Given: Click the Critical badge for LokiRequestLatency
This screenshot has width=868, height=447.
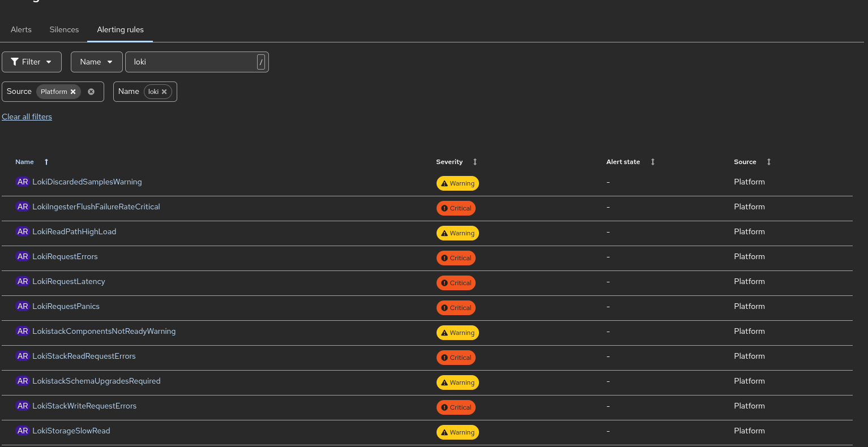Looking at the screenshot, I should coord(456,283).
